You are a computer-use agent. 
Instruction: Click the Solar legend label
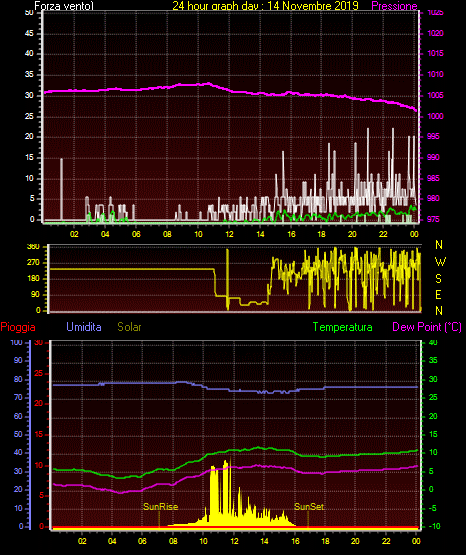coord(129,327)
